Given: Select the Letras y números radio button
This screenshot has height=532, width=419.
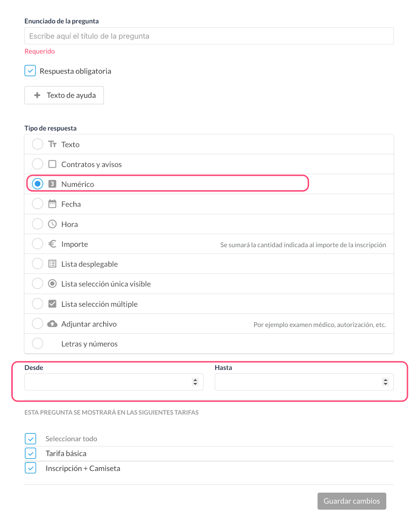Looking at the screenshot, I should point(38,344).
